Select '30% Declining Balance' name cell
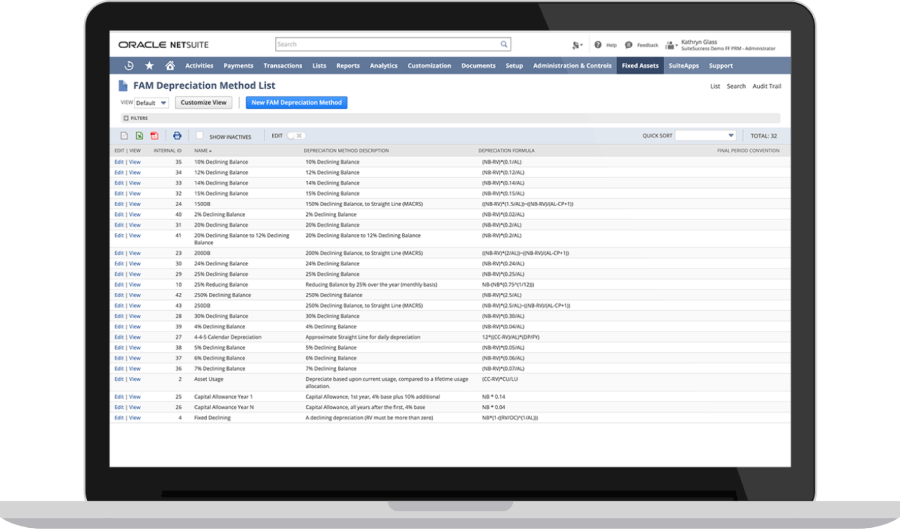The image size is (900, 529). [x=221, y=316]
